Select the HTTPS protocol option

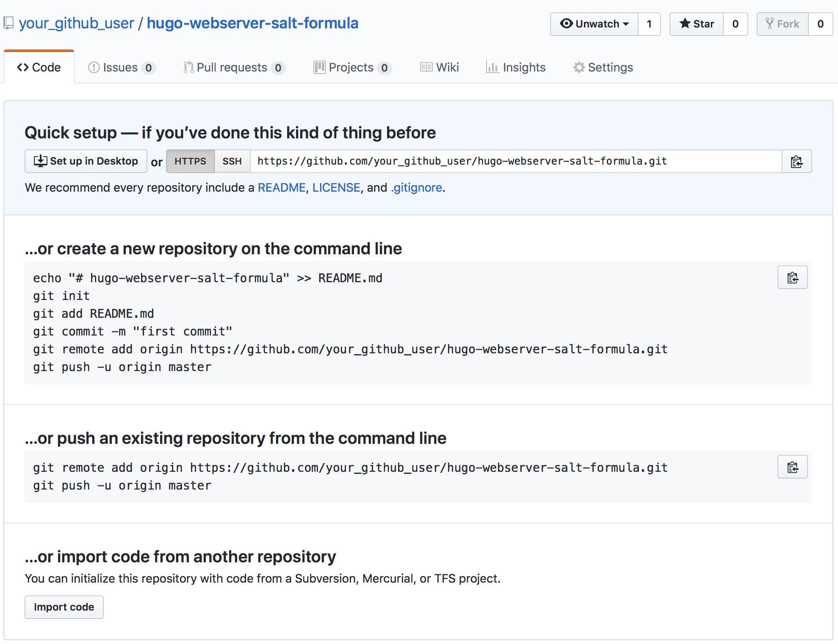(x=190, y=161)
